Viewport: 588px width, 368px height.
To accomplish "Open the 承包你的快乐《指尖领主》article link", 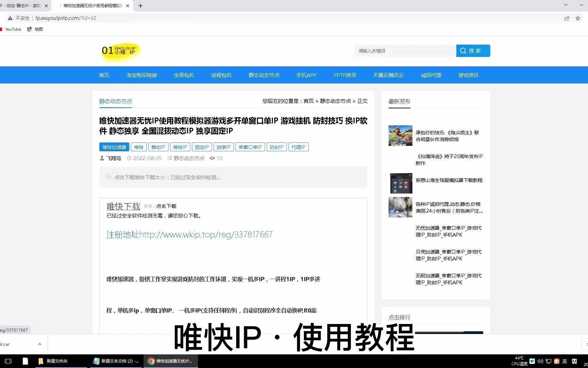I will (x=447, y=136).
